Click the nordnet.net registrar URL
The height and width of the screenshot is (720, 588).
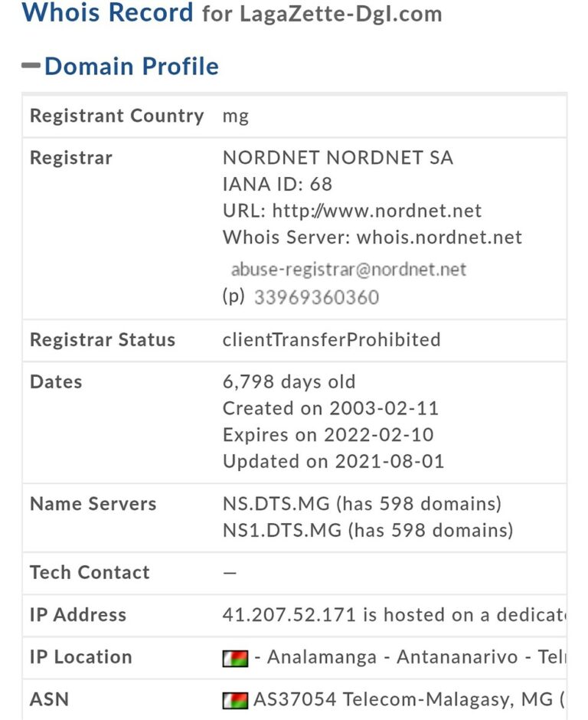click(377, 211)
